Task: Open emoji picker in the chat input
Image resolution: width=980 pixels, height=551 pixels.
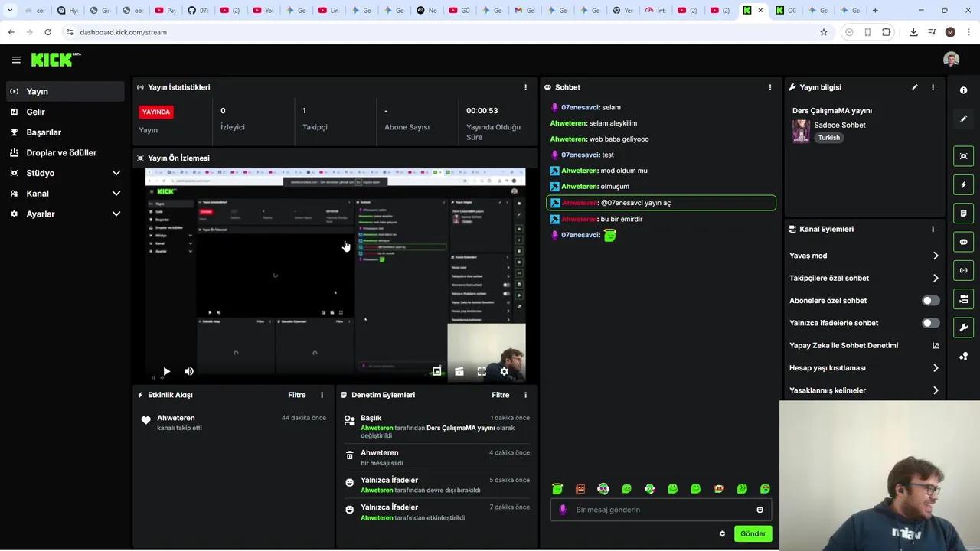Action: click(759, 510)
